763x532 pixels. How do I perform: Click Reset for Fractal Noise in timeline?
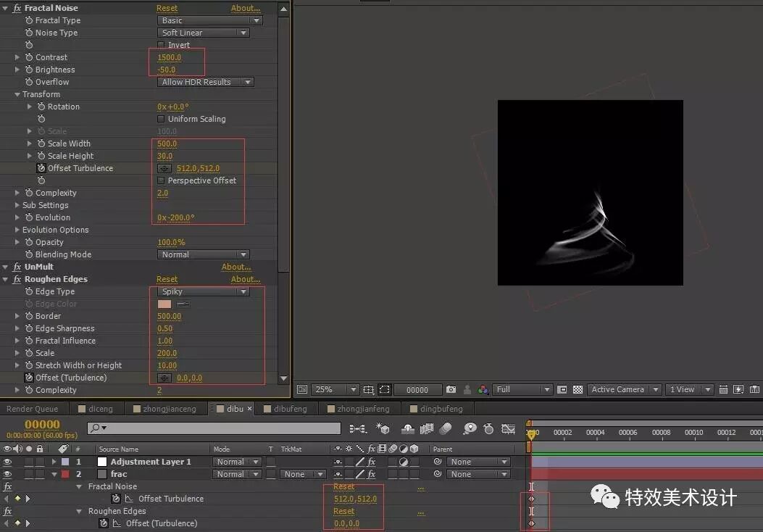click(x=344, y=486)
